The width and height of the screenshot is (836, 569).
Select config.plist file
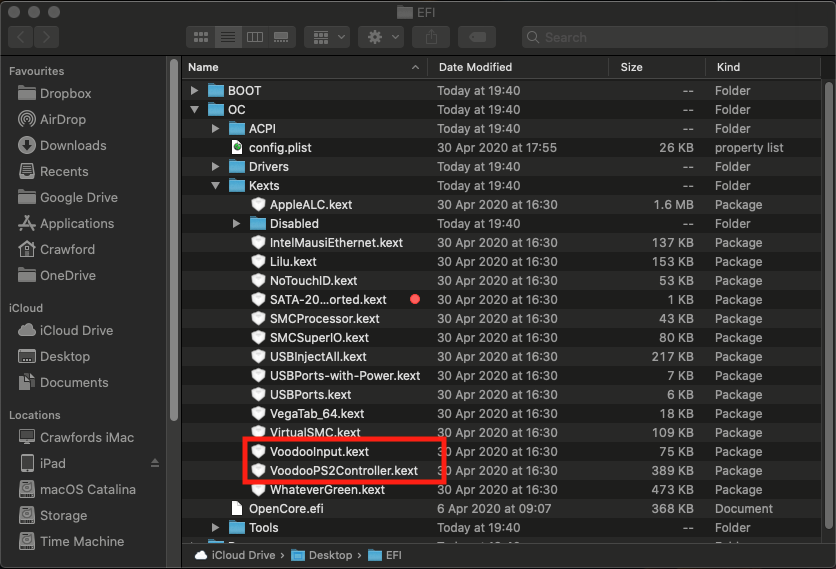pyautogui.click(x=501, y=148)
